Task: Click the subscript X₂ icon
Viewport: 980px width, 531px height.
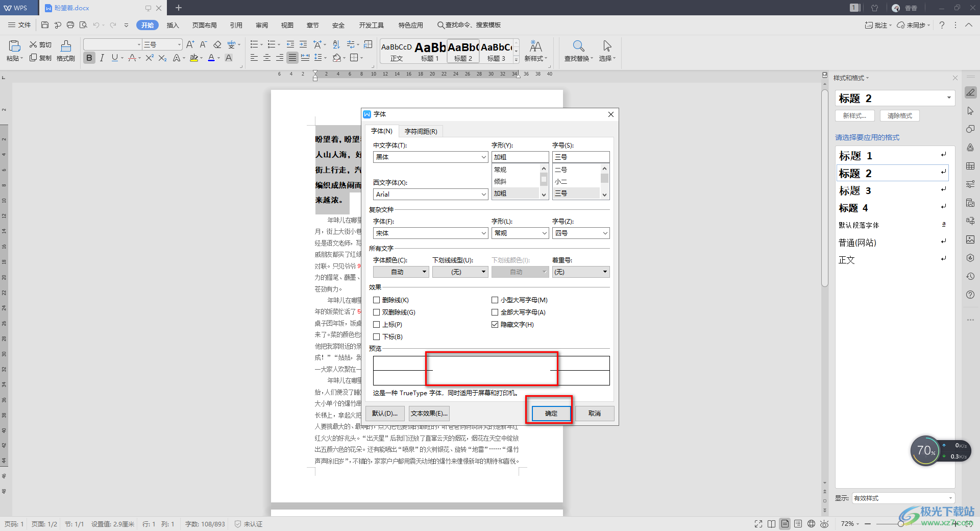Action: coord(162,58)
